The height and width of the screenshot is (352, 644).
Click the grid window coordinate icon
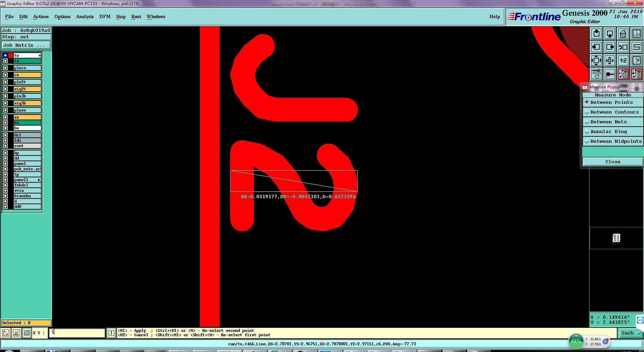(x=27, y=333)
